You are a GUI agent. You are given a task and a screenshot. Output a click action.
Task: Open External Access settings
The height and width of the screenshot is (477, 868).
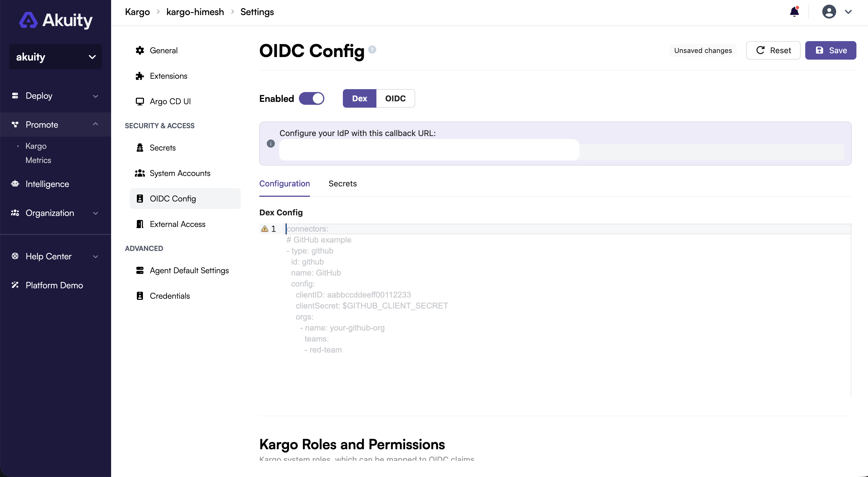click(x=185, y=224)
